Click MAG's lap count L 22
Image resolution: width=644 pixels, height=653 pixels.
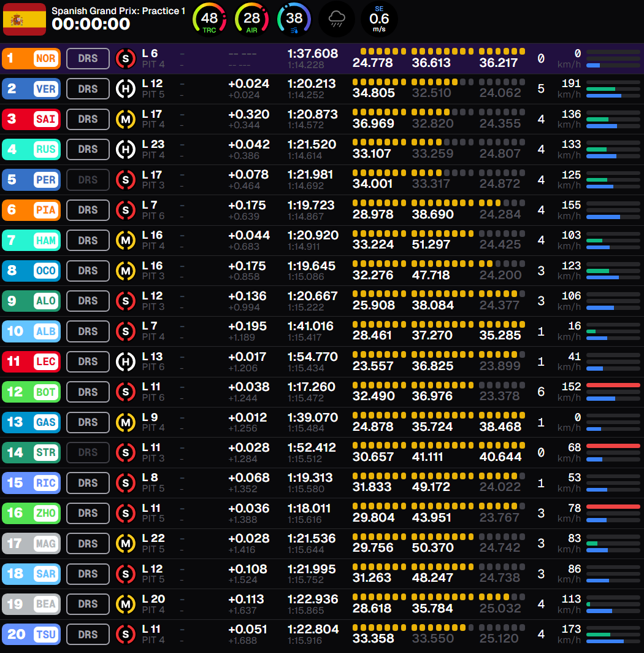click(x=153, y=538)
